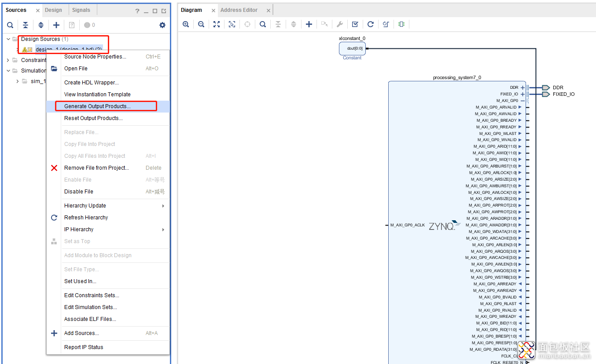Select the M_AXI_GP0_ACLK pin label
The height and width of the screenshot is (364, 596).
coord(408,225)
